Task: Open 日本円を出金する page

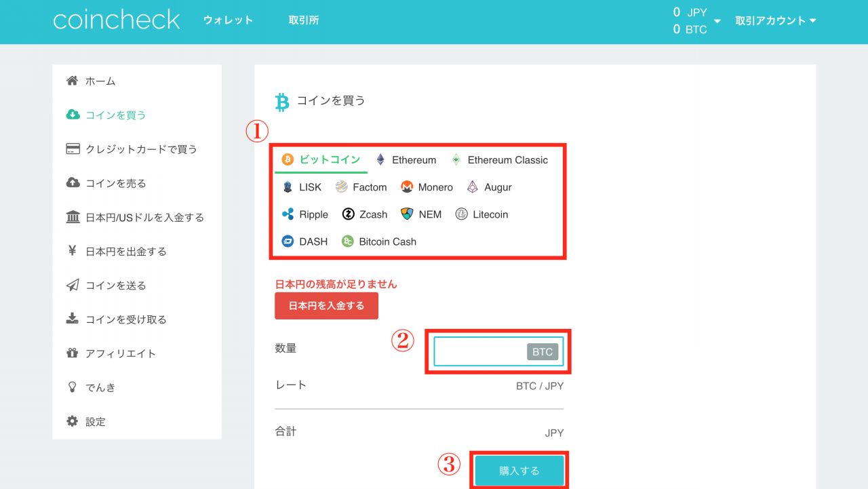Action: coord(126,252)
